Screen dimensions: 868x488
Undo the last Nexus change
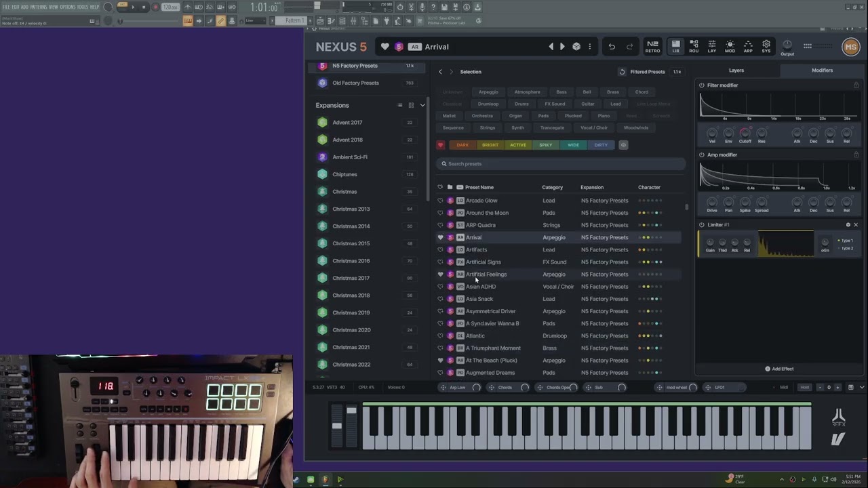pyautogui.click(x=612, y=47)
